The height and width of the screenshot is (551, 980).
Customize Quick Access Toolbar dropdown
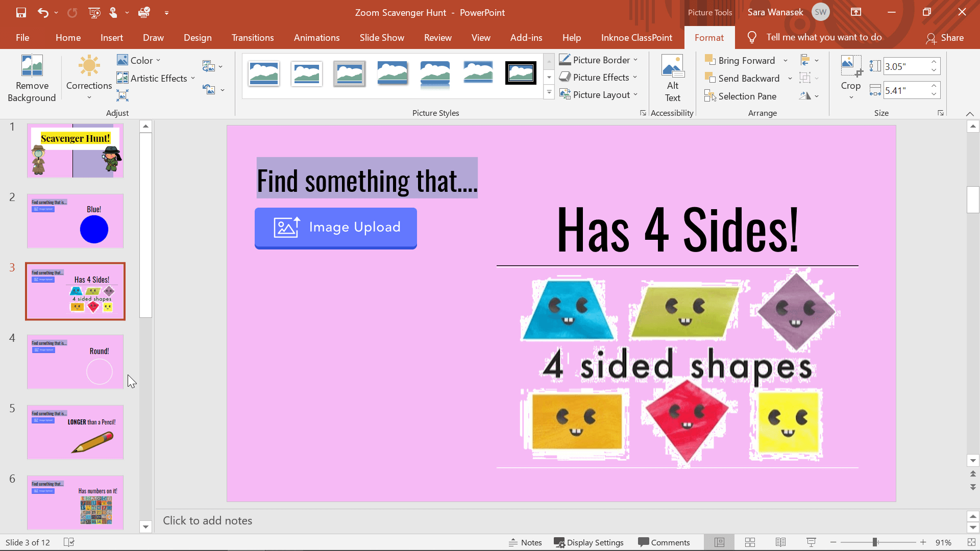[166, 13]
